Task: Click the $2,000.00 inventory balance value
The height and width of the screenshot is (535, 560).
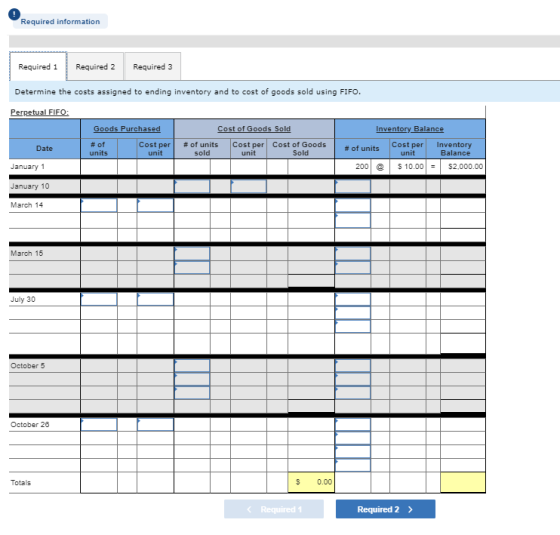Action: pyautogui.click(x=465, y=167)
